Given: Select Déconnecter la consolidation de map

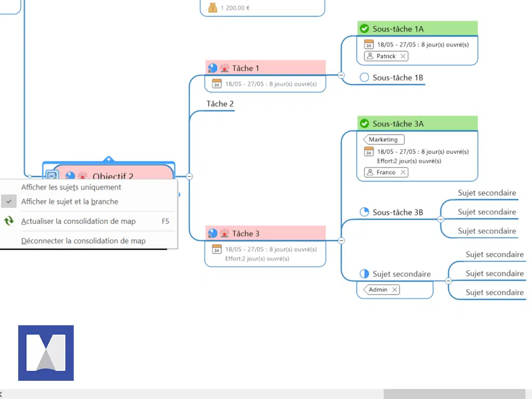Looking at the screenshot, I should click(83, 241).
